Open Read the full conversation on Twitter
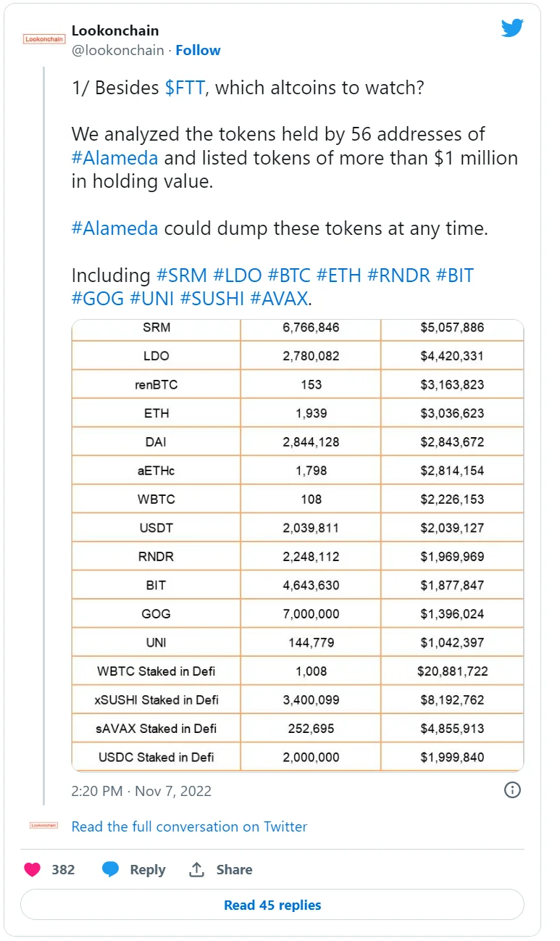The image size is (560, 941). coord(189,826)
